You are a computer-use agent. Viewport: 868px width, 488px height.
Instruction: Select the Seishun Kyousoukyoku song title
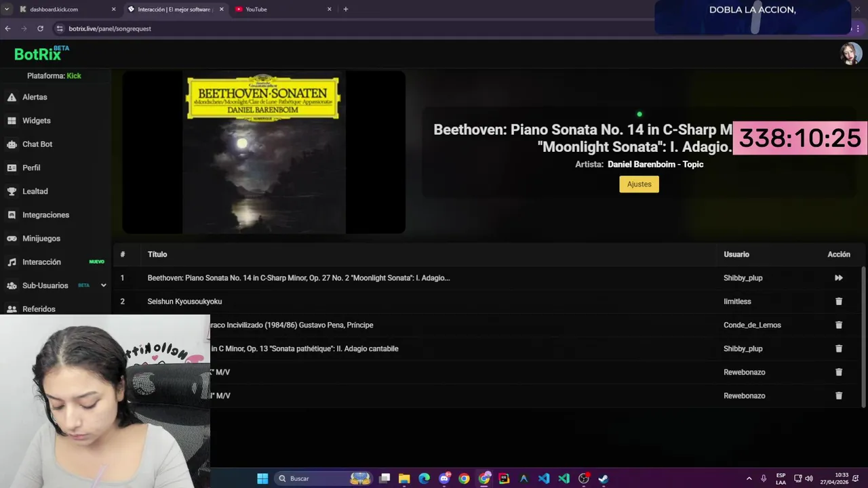pos(184,302)
